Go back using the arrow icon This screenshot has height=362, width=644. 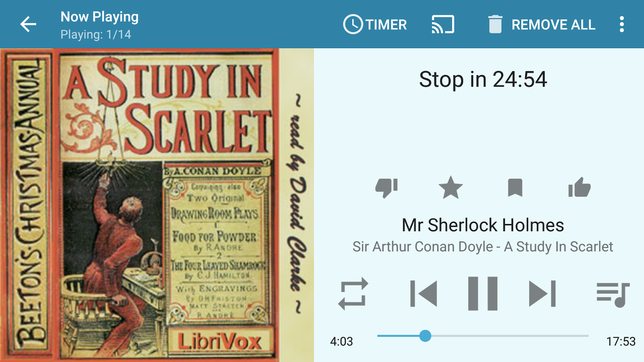[28, 25]
